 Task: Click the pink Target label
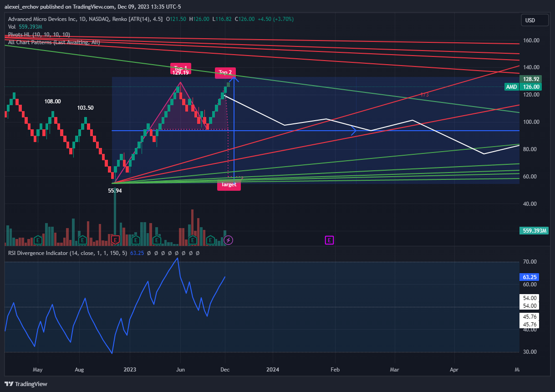point(229,185)
